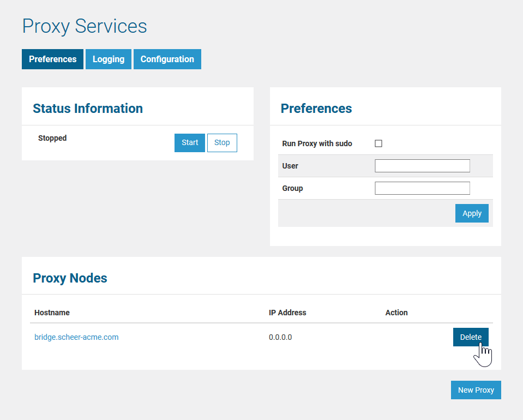The height and width of the screenshot is (420, 523).
Task: Delete the bridge.scheer-acme.com proxy node
Action: 470,337
